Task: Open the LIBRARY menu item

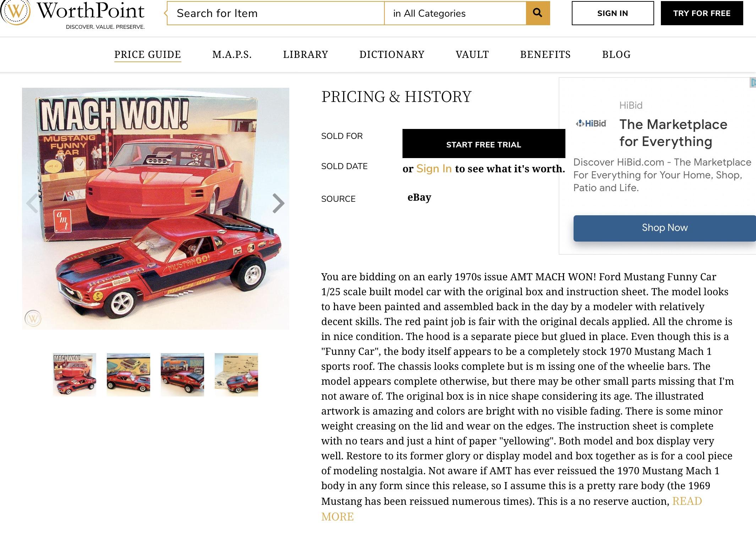Action: coord(306,54)
